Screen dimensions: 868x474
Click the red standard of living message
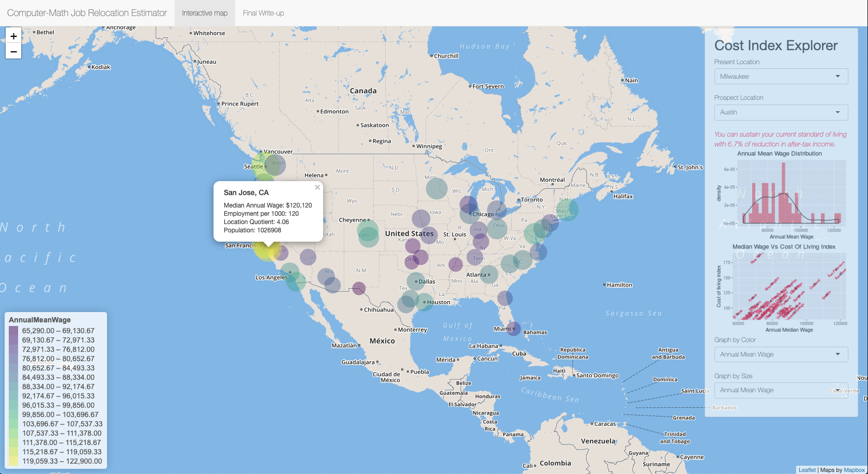click(781, 139)
